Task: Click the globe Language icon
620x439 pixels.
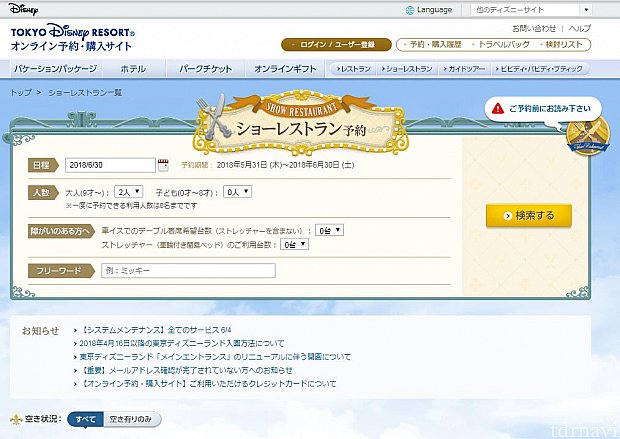Action: 410,10
